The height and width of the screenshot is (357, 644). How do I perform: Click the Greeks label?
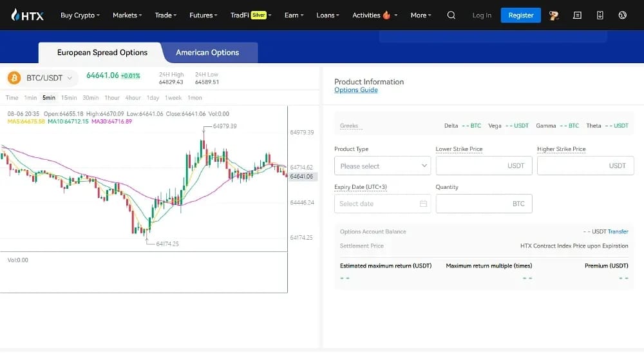tap(349, 126)
